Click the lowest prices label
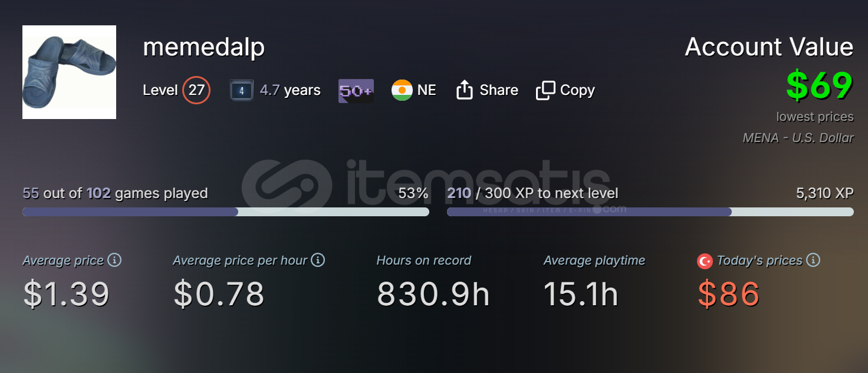The height and width of the screenshot is (373, 868). (x=815, y=117)
